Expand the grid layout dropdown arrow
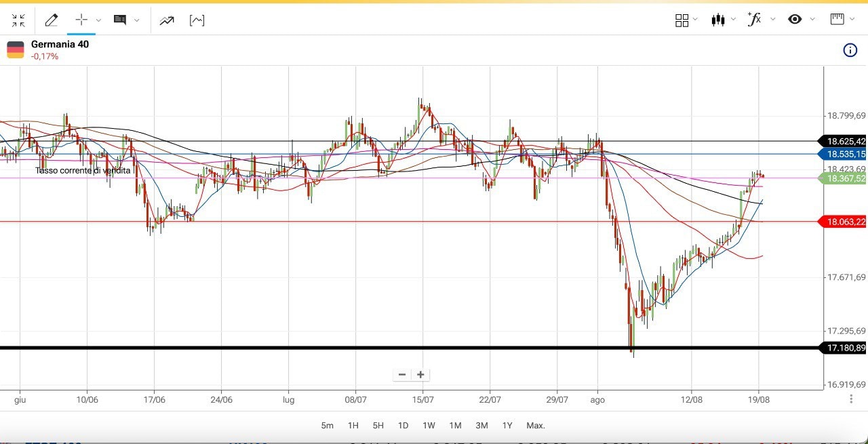The width and height of the screenshot is (868, 444). coord(696,20)
